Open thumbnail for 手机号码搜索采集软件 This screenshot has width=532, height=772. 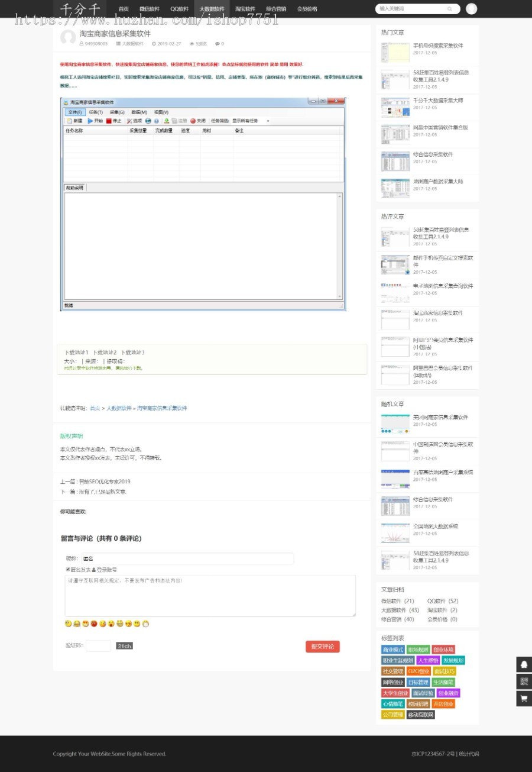coord(395,53)
